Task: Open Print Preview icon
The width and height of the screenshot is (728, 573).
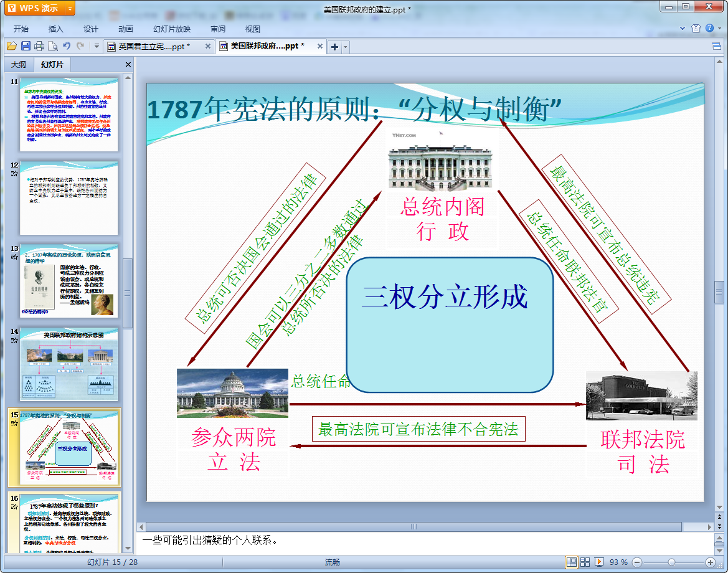Action: click(x=53, y=46)
